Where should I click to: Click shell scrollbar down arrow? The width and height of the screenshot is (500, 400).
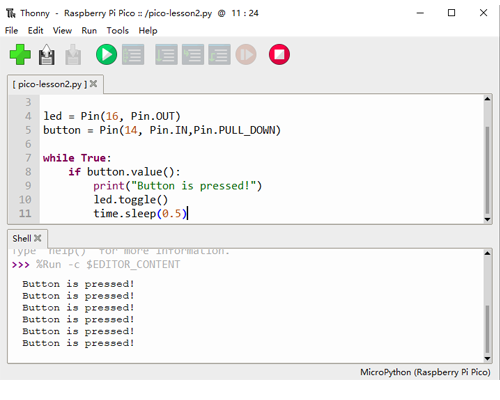tap(487, 359)
